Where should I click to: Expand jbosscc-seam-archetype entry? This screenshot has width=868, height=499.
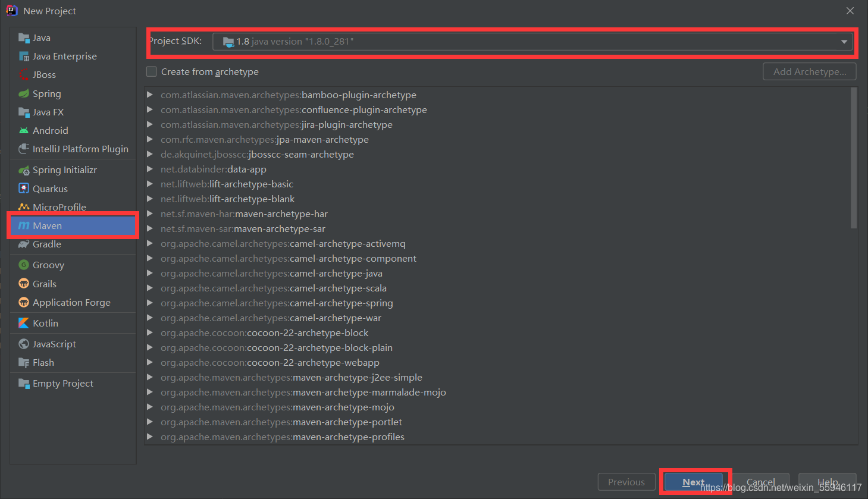150,154
